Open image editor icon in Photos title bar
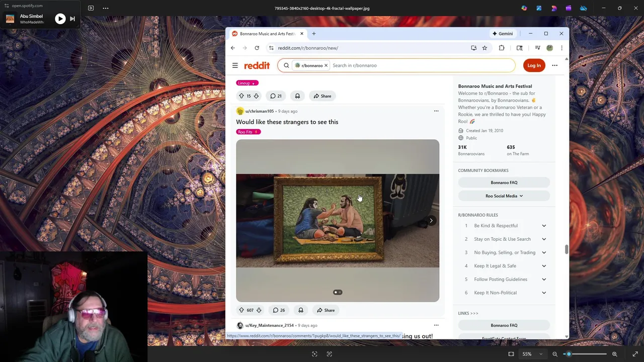Image resolution: width=644 pixels, height=362 pixels. (x=539, y=8)
